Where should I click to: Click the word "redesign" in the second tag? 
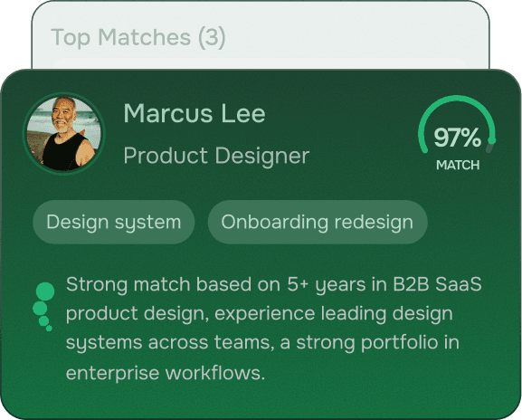374,222
